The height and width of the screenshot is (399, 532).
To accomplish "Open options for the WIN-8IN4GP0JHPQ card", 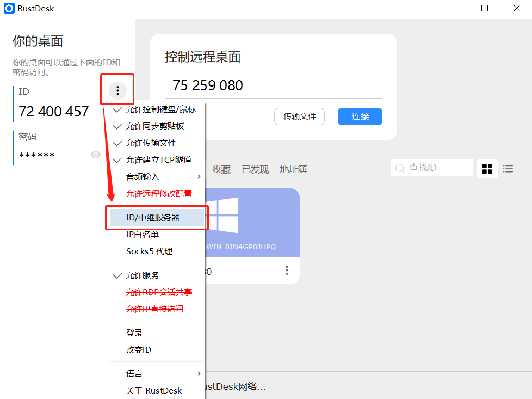I will (x=287, y=271).
